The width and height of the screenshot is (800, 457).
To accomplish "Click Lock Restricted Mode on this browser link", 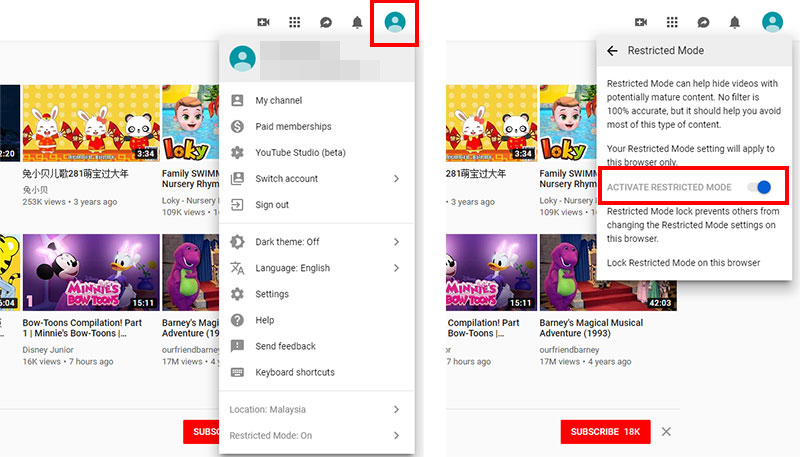I will click(x=683, y=263).
